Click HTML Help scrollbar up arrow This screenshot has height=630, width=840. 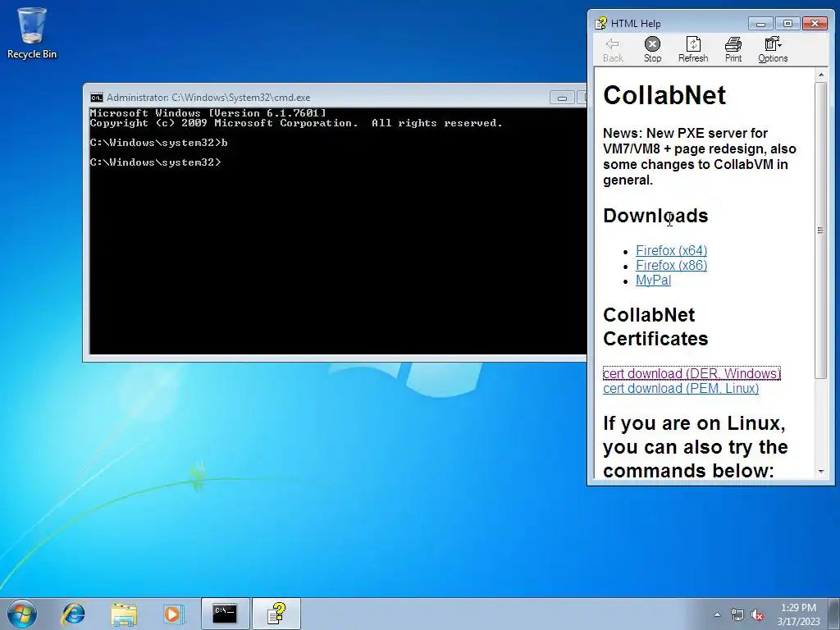pos(820,75)
